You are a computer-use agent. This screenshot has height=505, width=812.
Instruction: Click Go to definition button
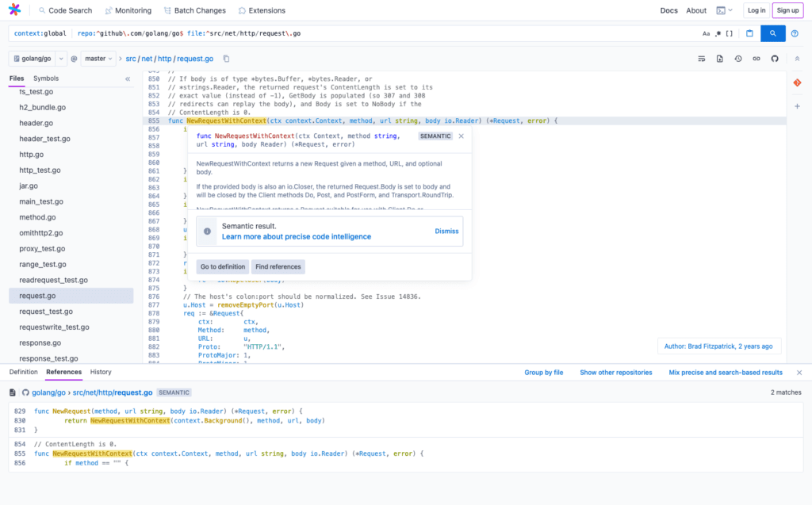[223, 266]
